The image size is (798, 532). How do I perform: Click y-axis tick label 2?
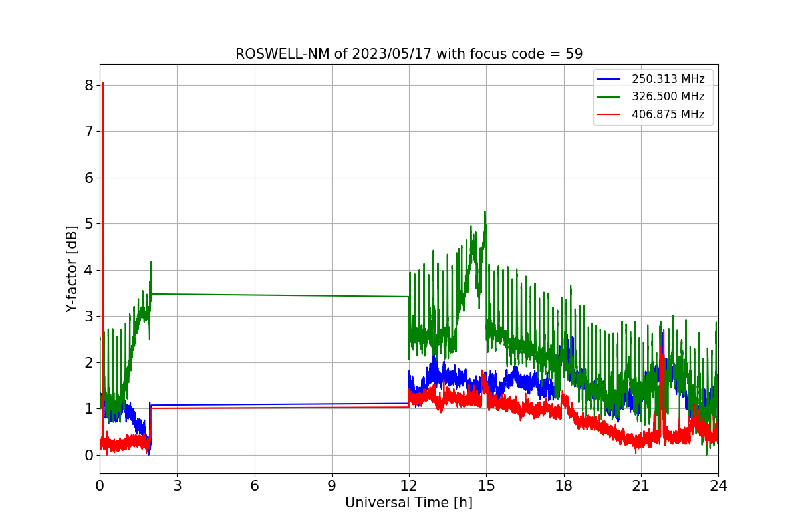(x=89, y=362)
